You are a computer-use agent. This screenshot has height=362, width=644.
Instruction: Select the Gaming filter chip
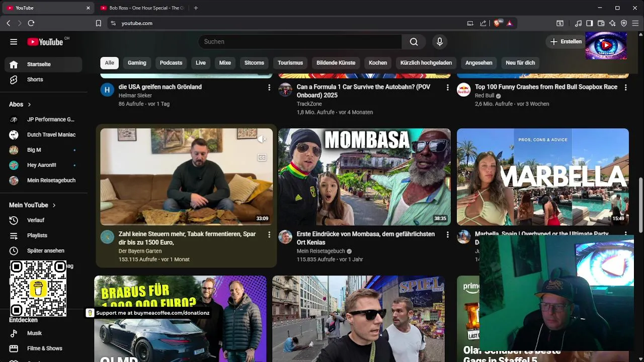click(137, 63)
